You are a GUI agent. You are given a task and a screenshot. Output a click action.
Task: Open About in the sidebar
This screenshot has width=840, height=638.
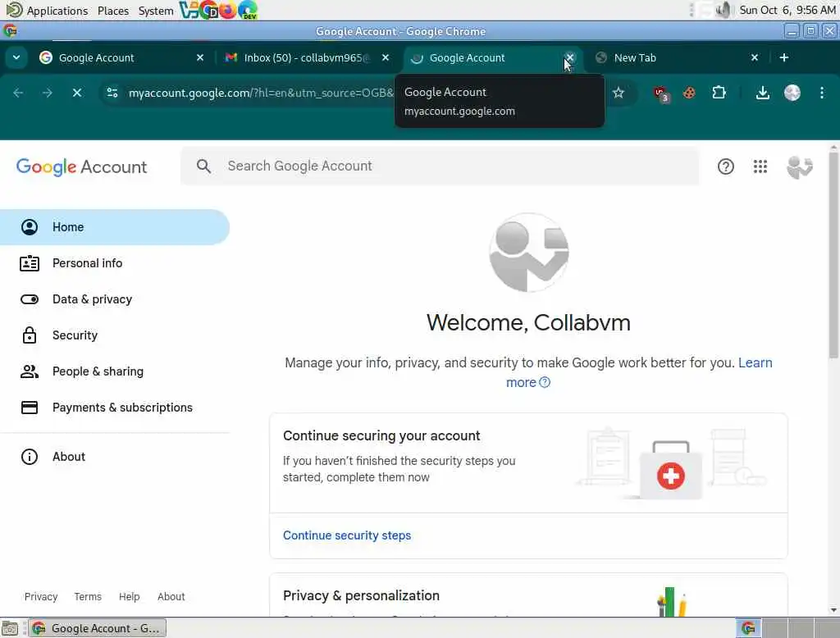pyautogui.click(x=115, y=457)
